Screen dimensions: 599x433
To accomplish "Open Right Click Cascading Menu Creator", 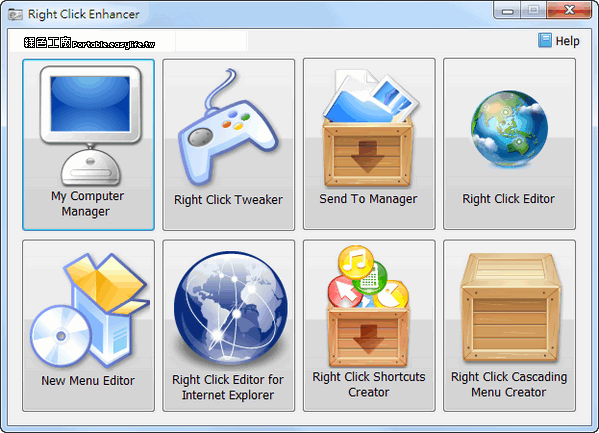I will point(509,326).
